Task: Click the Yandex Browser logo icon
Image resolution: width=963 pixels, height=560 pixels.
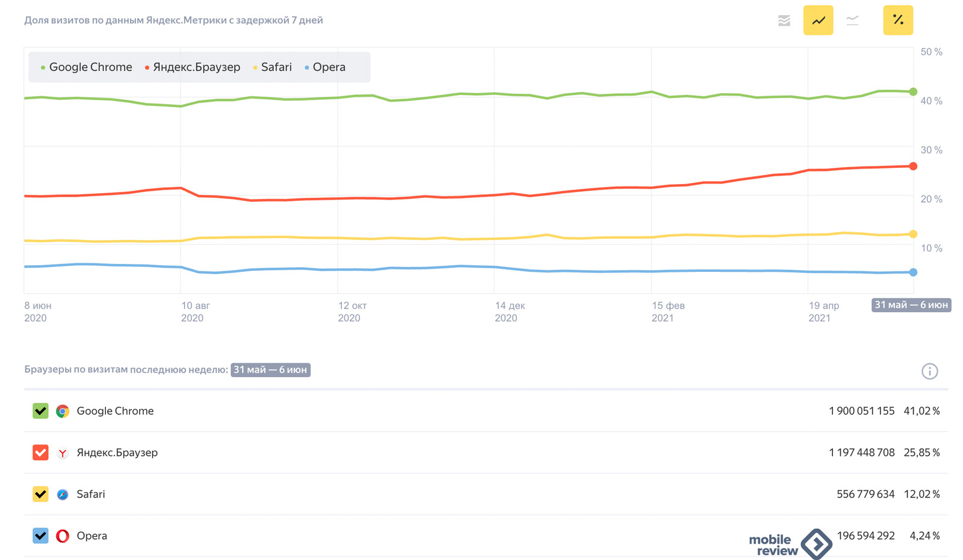Action: pyautogui.click(x=63, y=453)
